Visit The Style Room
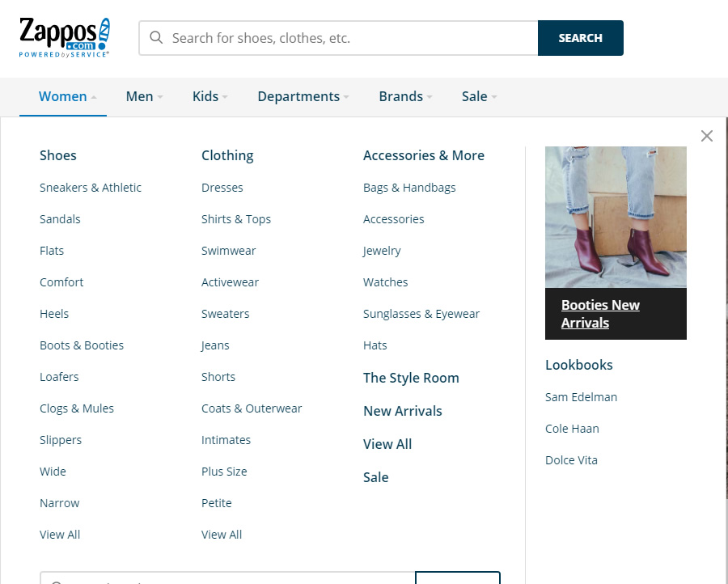 411,378
